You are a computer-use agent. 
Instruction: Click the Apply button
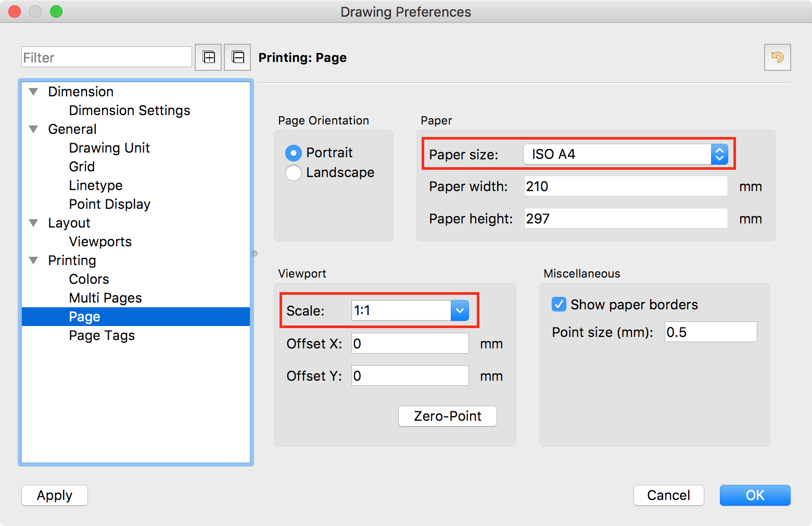pos(55,495)
